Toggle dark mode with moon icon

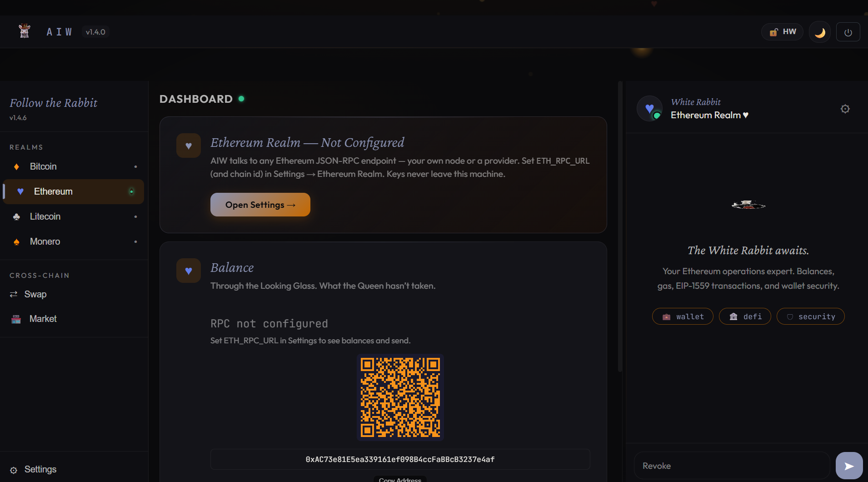pos(820,32)
